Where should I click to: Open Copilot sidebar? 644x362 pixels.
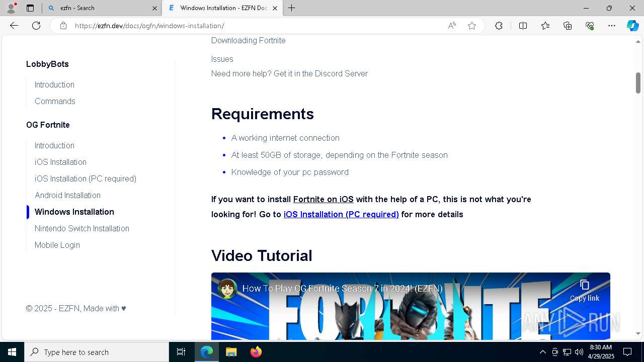click(632, 26)
